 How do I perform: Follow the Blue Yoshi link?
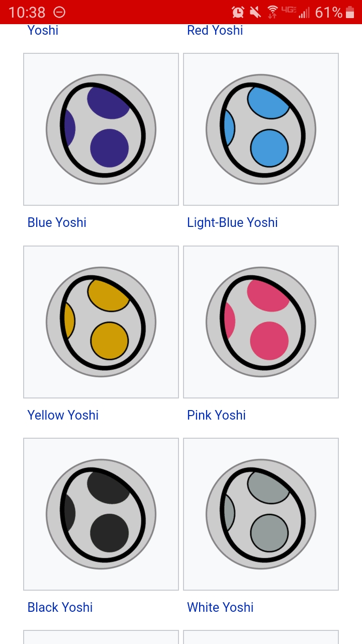click(57, 222)
